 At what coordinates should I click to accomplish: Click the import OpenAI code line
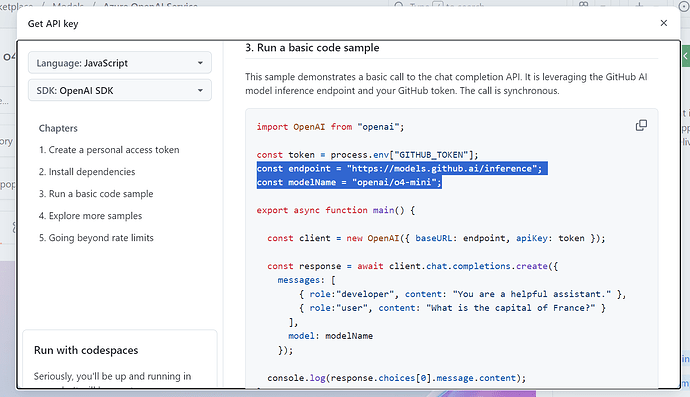pos(330,127)
